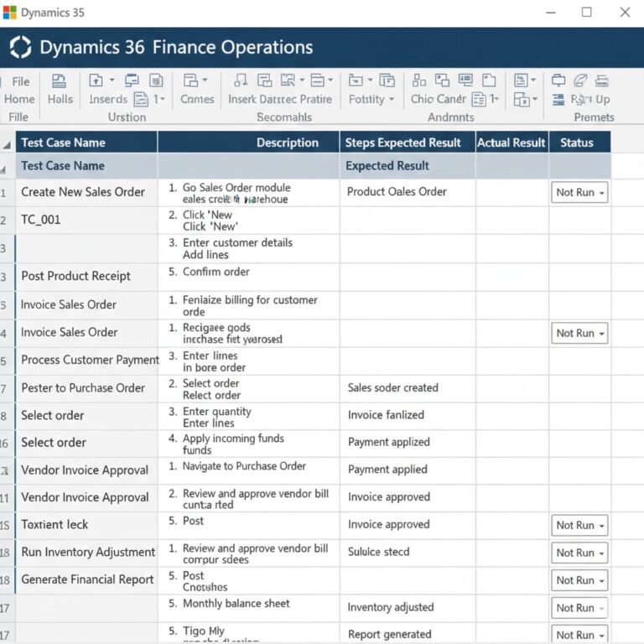The image size is (644, 644).
Task: Open the File ribbon tab
Action: (20, 81)
